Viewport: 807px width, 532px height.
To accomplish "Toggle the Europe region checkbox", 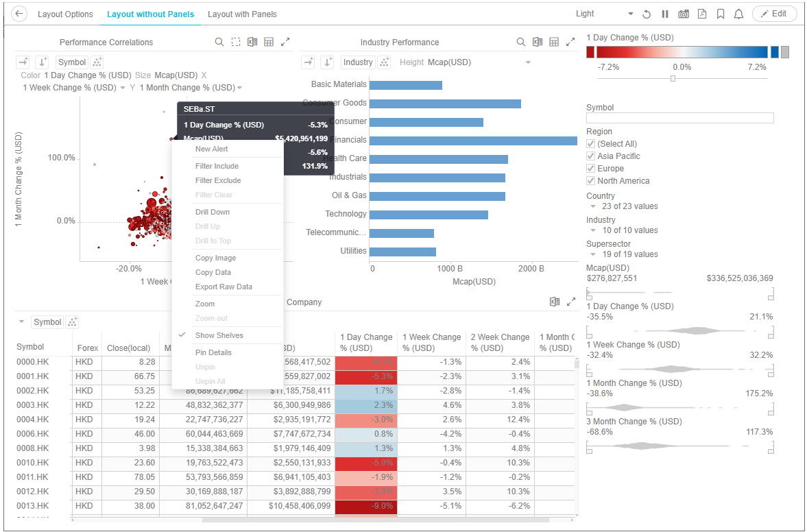I will point(591,169).
